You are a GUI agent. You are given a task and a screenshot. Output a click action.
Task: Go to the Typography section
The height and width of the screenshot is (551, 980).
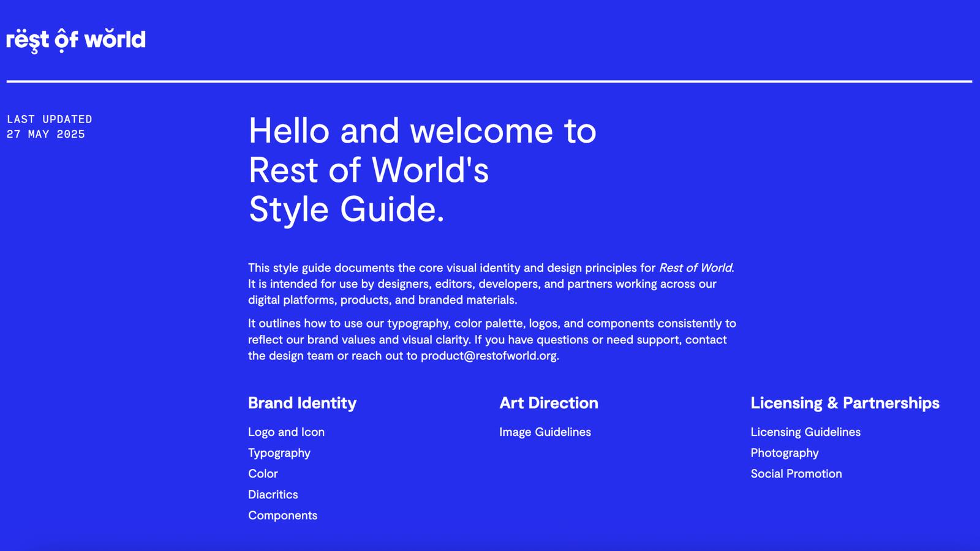pyautogui.click(x=279, y=453)
